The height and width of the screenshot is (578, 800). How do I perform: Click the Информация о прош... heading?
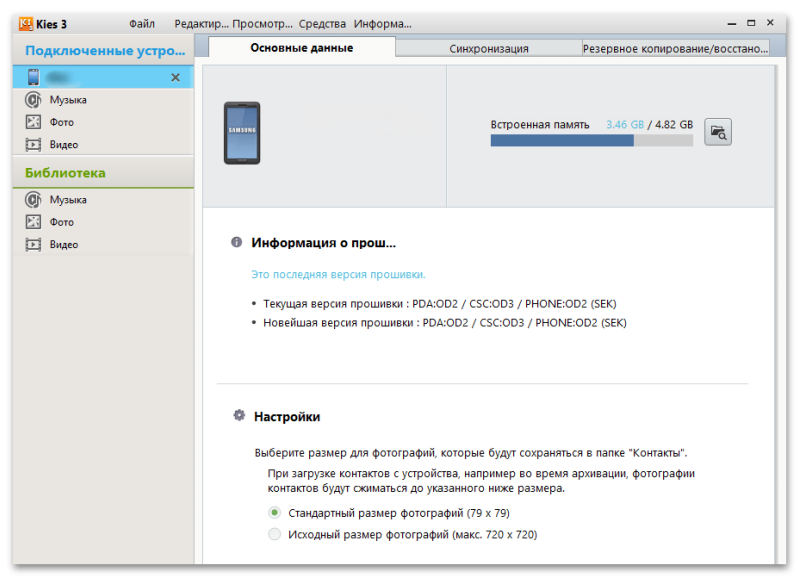pos(323,242)
